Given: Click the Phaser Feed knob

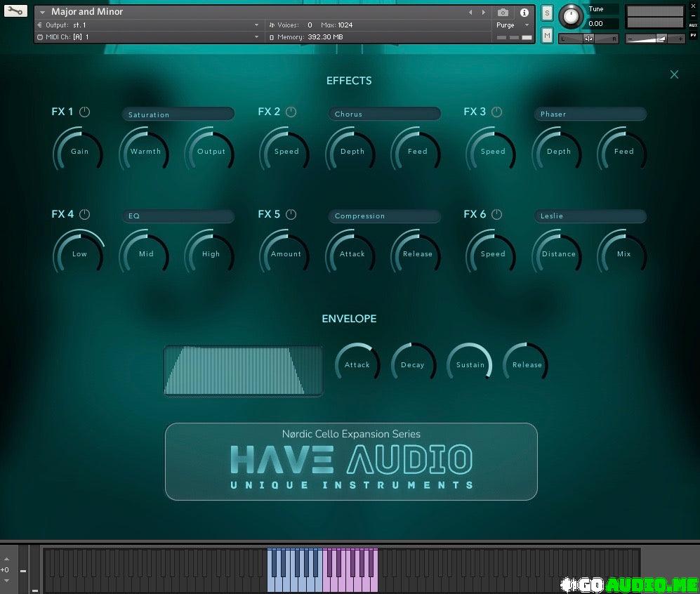Looking at the screenshot, I should pos(623,151).
